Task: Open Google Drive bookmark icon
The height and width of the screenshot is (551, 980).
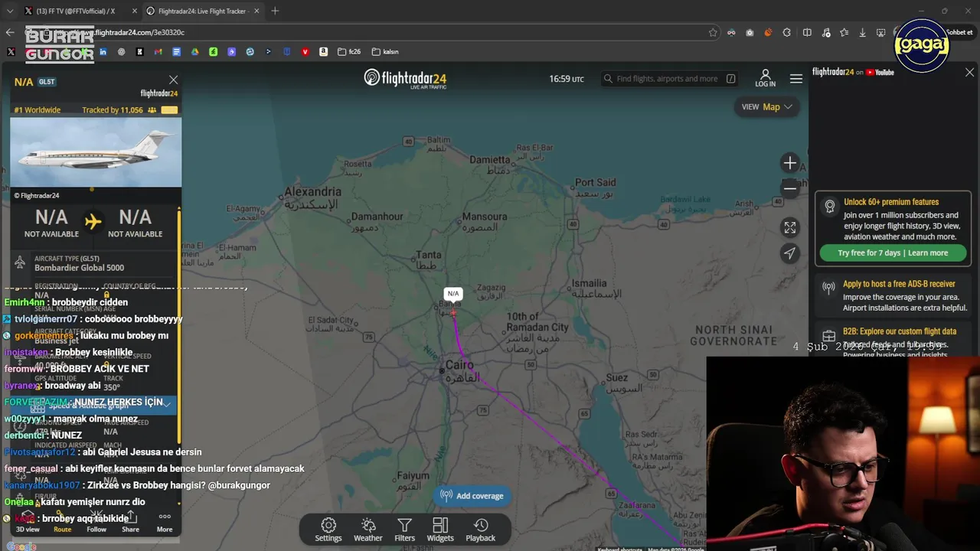Action: (x=194, y=52)
